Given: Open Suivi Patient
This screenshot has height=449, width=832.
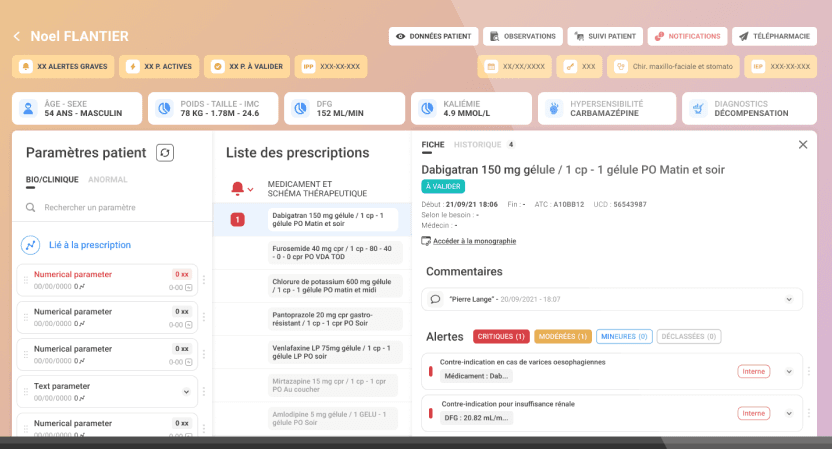Looking at the screenshot, I should coord(605,36).
